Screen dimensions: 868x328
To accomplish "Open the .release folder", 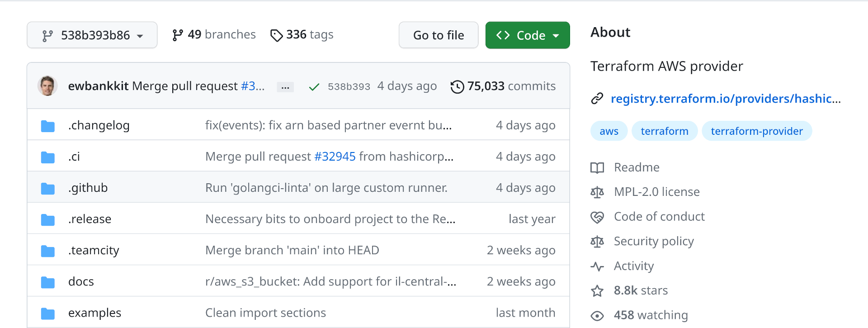I will pos(90,219).
